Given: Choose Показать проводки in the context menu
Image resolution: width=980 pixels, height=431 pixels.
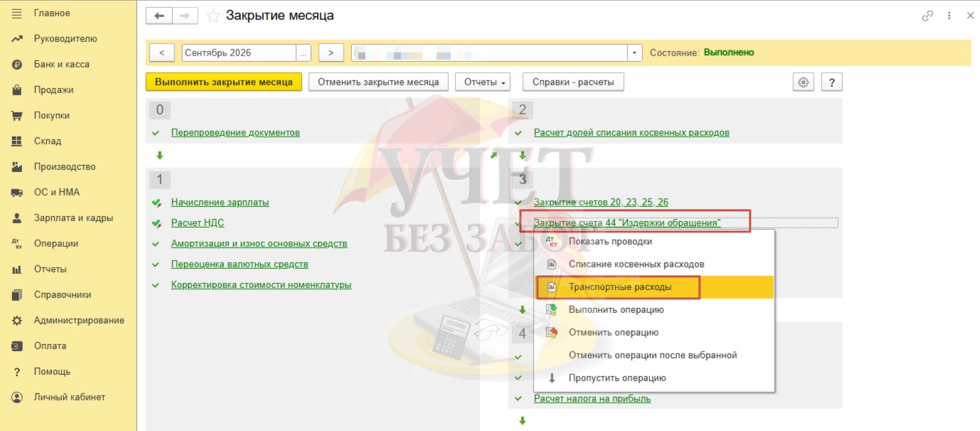Looking at the screenshot, I should (x=654, y=242).
